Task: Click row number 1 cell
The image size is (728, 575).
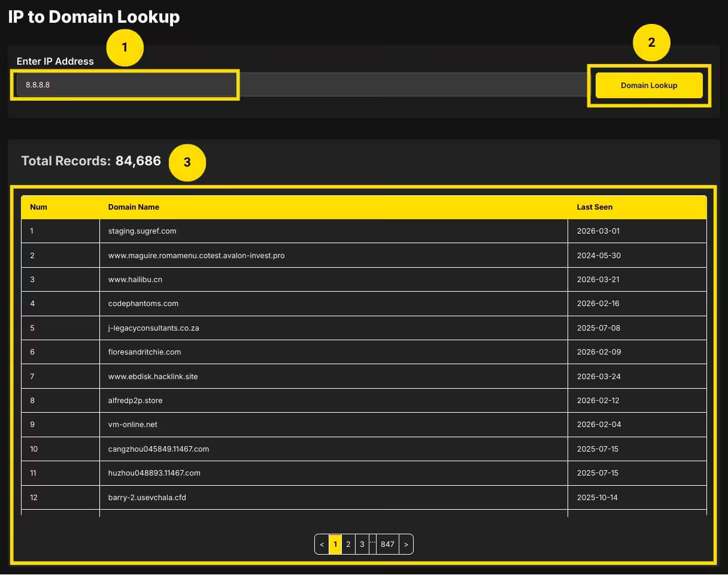Action: click(x=60, y=231)
